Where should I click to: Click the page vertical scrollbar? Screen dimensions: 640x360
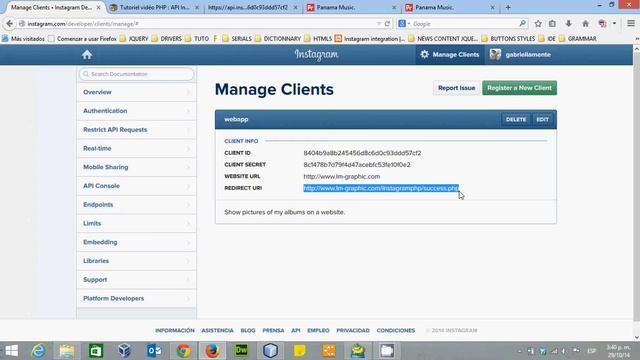(636, 192)
